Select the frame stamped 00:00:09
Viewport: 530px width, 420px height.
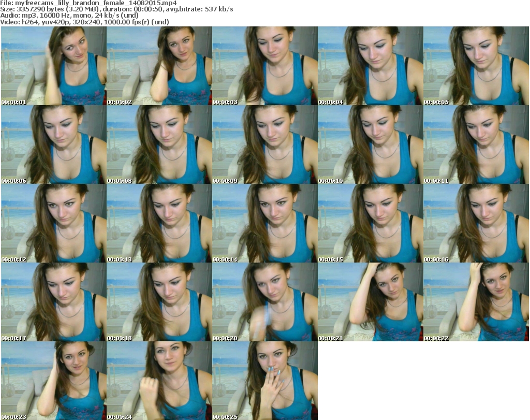pyautogui.click(x=265, y=144)
